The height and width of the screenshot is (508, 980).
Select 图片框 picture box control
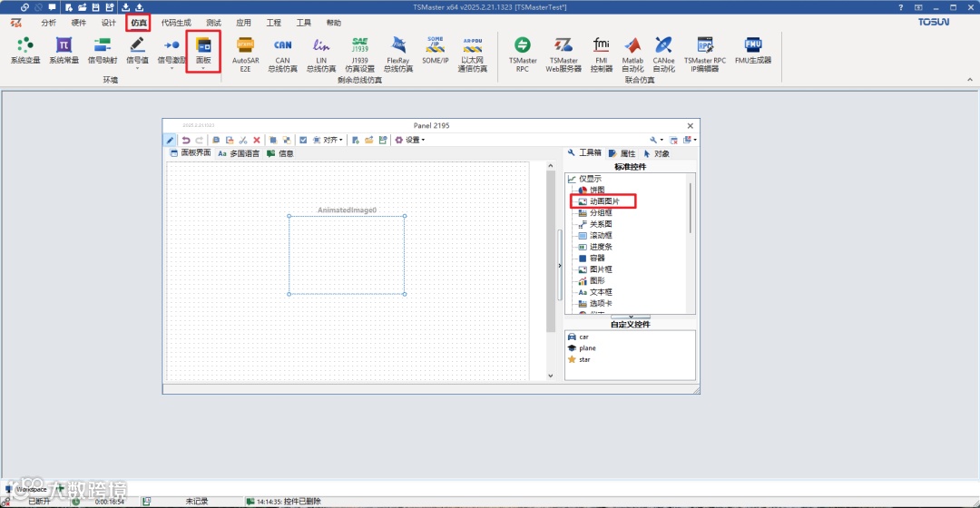(x=595, y=269)
